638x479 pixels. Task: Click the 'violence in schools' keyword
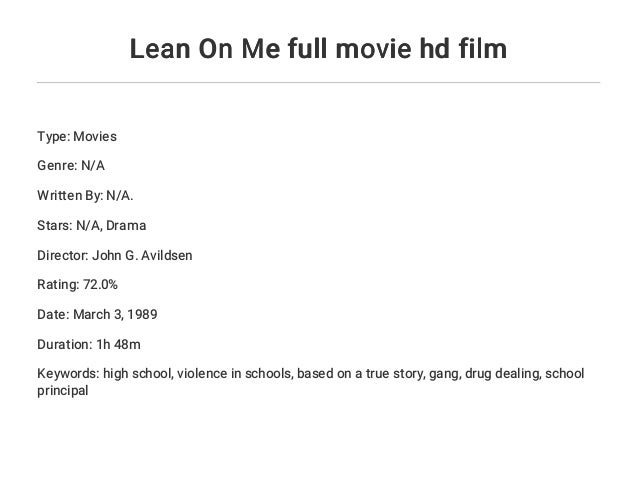pyautogui.click(x=230, y=373)
